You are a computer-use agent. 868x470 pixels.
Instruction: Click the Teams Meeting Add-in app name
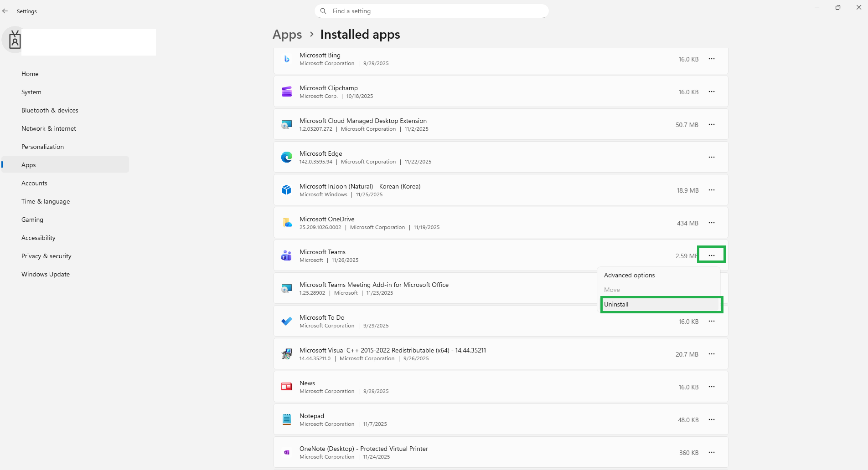coord(374,285)
